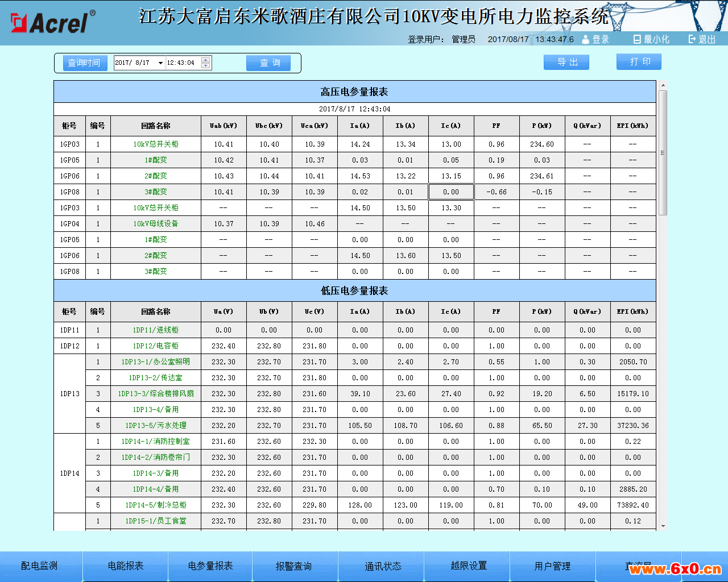Click the login user icon
The height and width of the screenshot is (582, 728).
coord(585,39)
